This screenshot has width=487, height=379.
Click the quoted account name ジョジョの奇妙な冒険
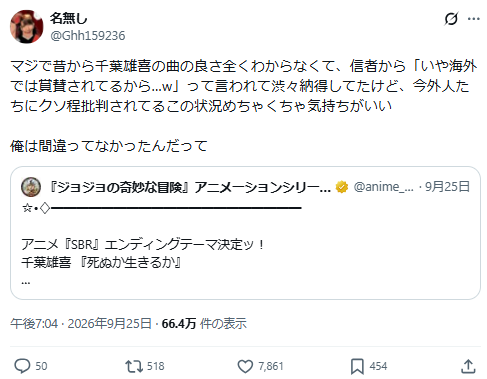pos(189,187)
